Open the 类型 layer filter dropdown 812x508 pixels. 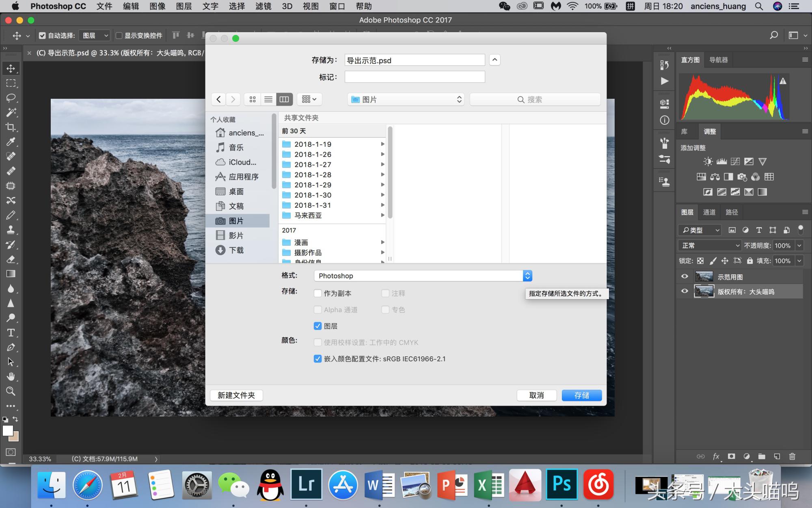(x=700, y=230)
